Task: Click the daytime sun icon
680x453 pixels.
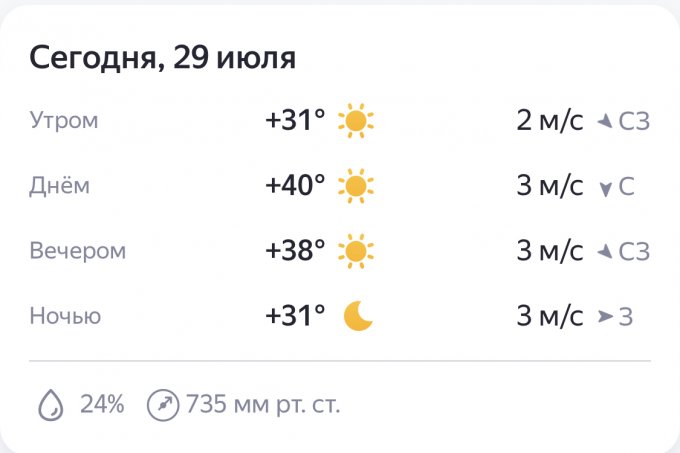Action: pos(355,186)
